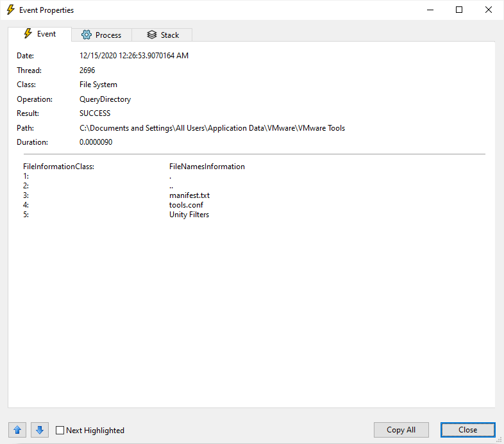Click the tools.conf entry in details

[186, 205]
